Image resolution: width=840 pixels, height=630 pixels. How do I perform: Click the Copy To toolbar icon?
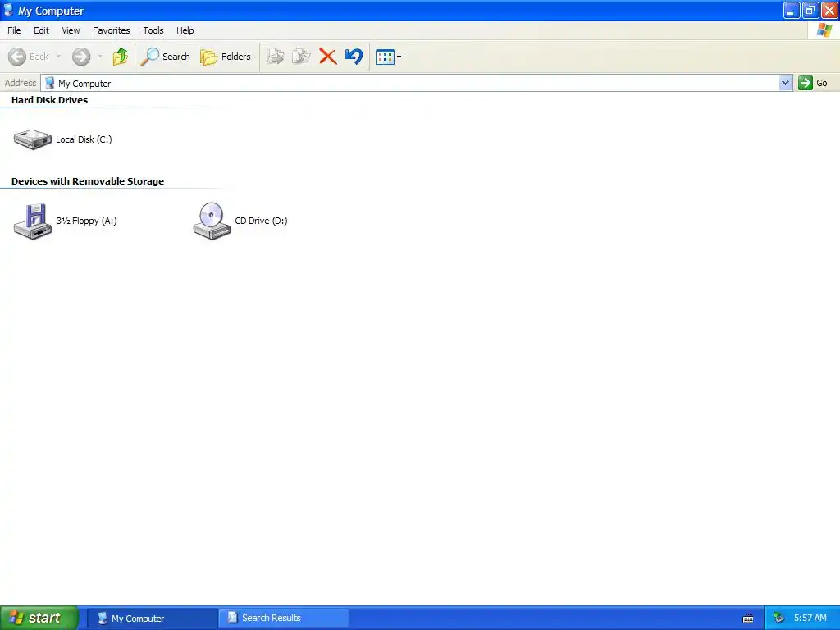(x=301, y=57)
